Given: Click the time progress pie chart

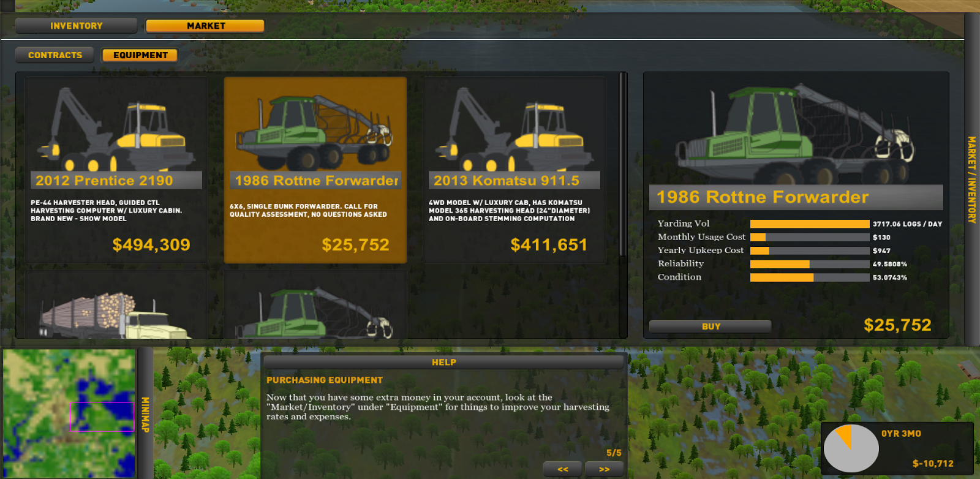Looking at the screenshot, I should point(851,448).
